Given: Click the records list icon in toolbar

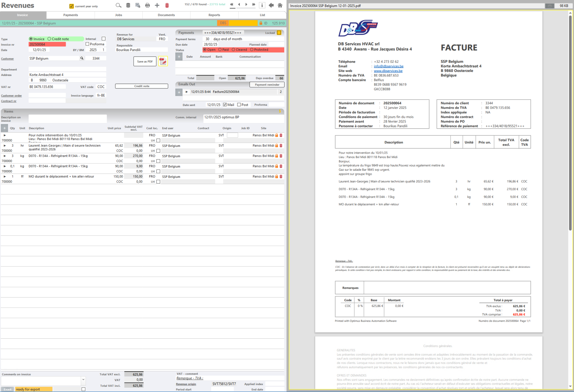Looking at the screenshot, I should (x=138, y=5).
